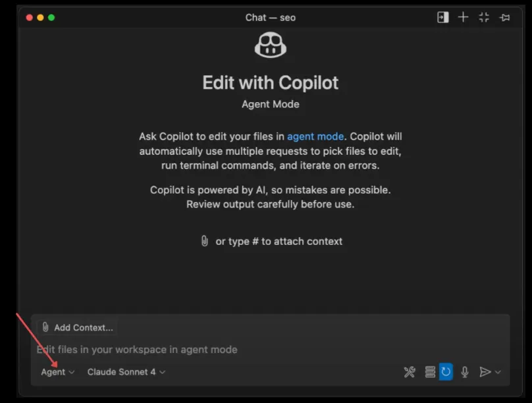This screenshot has height=403, width=532.
Task: Start a new chat with the plus icon
Action: (x=463, y=17)
